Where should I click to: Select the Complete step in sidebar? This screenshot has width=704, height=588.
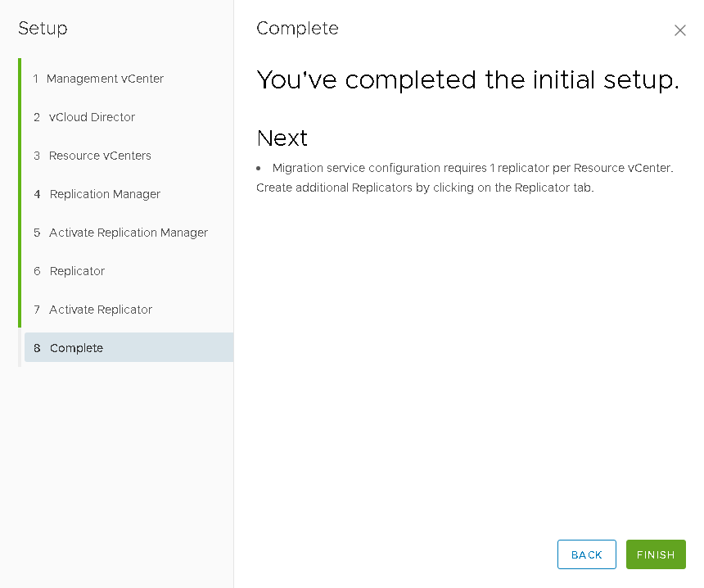[x=76, y=348]
